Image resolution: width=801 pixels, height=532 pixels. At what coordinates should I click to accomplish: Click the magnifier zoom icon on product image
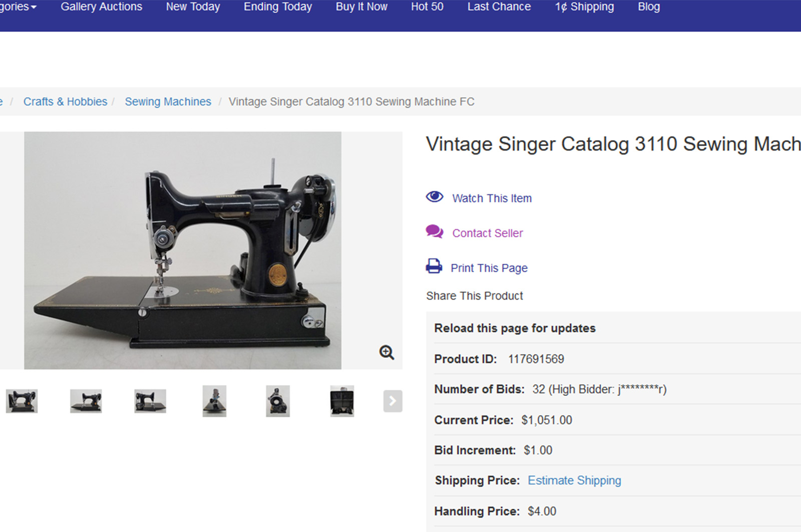[386, 352]
